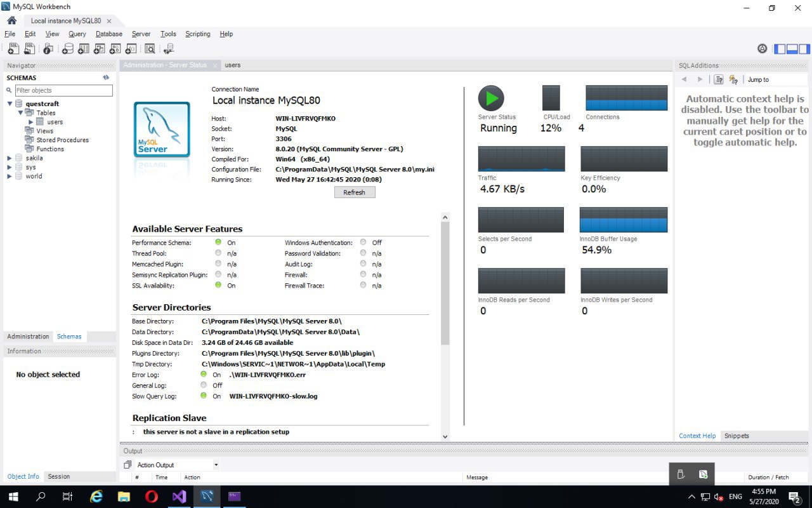The width and height of the screenshot is (812, 508).
Task: Create a new schema toolbar icon
Action: coord(67,48)
